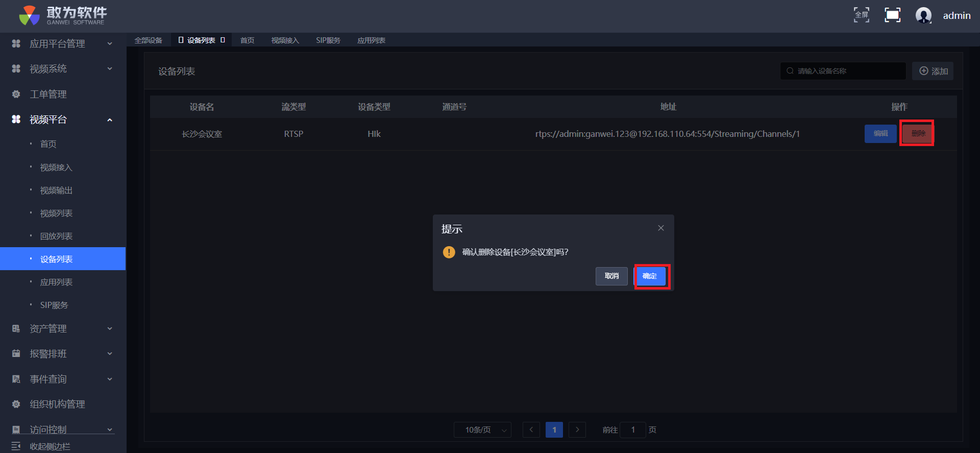Click 编辑 for 长沙会议室
The width and height of the screenshot is (980, 453).
[x=880, y=134]
